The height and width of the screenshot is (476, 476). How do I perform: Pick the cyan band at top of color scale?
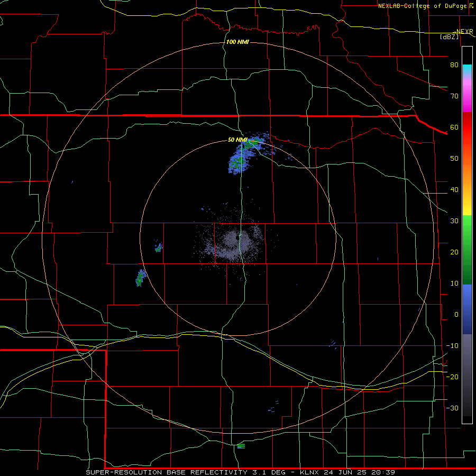[467, 70]
